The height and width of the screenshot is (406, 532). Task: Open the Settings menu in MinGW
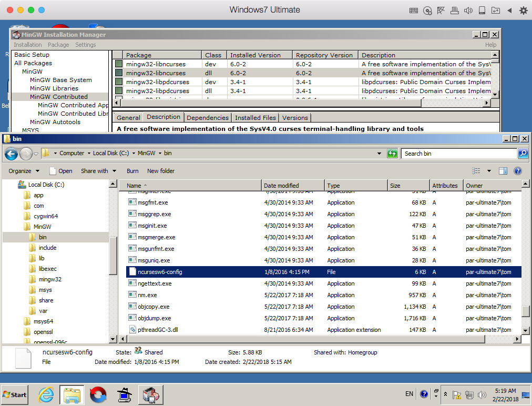pos(86,45)
